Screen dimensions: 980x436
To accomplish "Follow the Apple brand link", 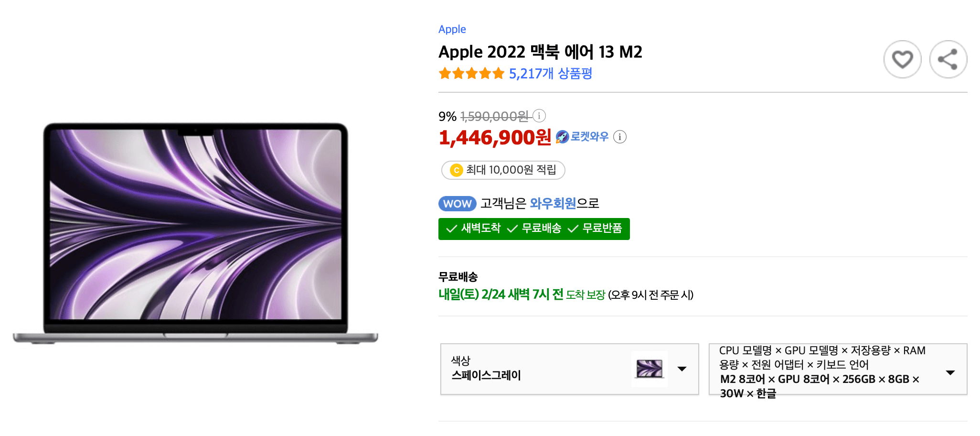I will [452, 29].
